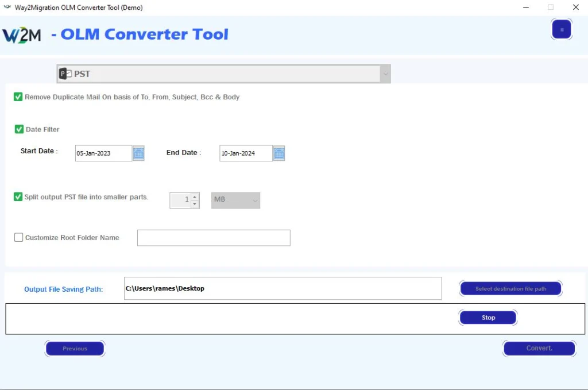This screenshot has height=390, width=588.
Task: Click the square menu button at top-right header
Action: coord(561,29)
